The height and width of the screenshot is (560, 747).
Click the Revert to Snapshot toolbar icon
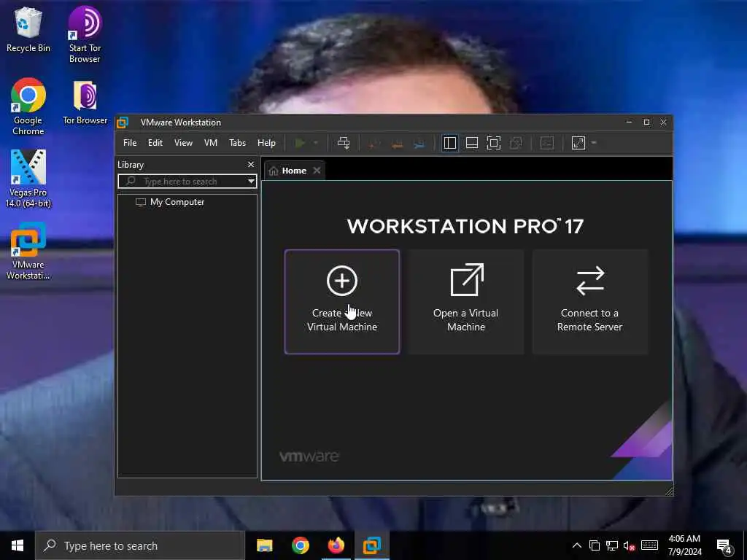[x=397, y=144]
